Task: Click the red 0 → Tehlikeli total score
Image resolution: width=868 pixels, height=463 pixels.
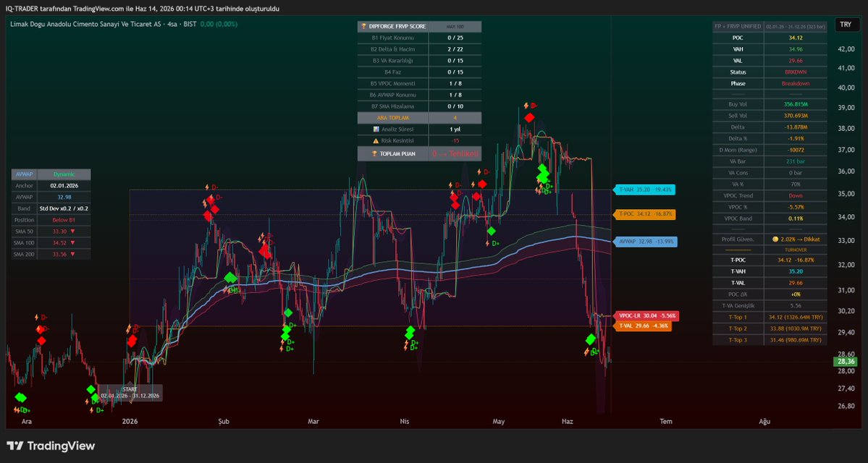Action: point(455,154)
